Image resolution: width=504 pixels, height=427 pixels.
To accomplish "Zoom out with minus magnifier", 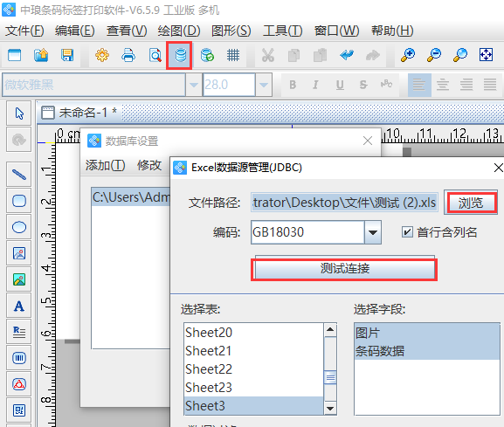I will pos(434,55).
